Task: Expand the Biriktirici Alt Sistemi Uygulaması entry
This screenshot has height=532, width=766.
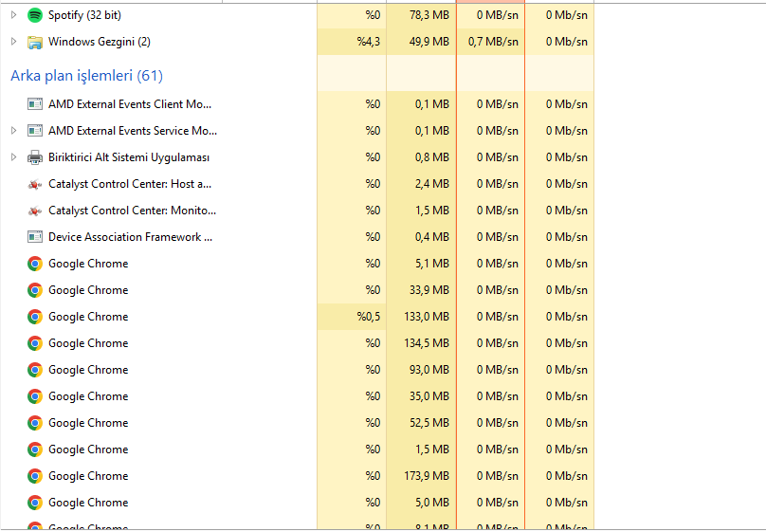Action: coord(13,157)
